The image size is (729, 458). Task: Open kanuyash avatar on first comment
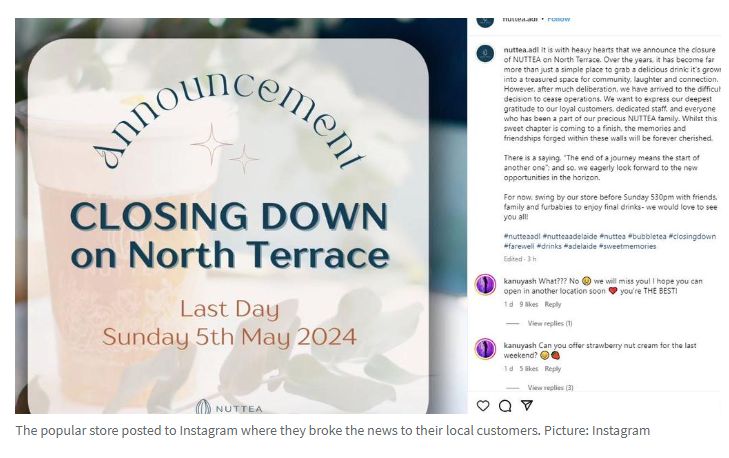point(486,284)
